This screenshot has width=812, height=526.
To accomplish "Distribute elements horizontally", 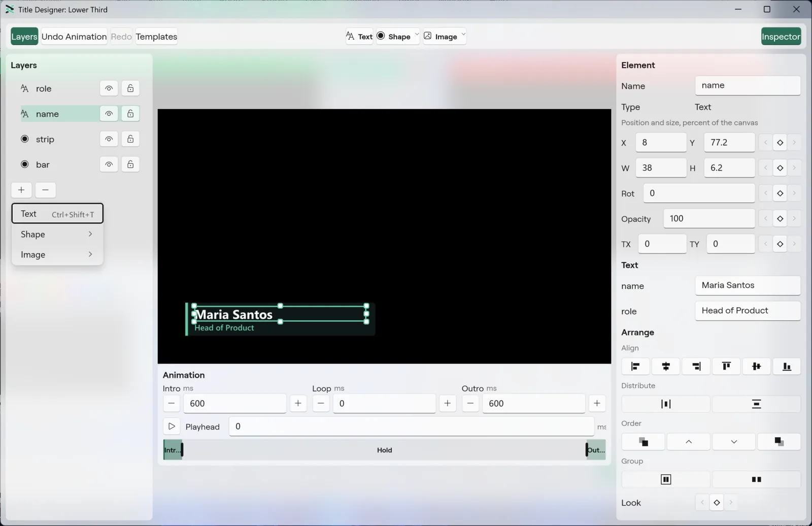I will click(666, 404).
